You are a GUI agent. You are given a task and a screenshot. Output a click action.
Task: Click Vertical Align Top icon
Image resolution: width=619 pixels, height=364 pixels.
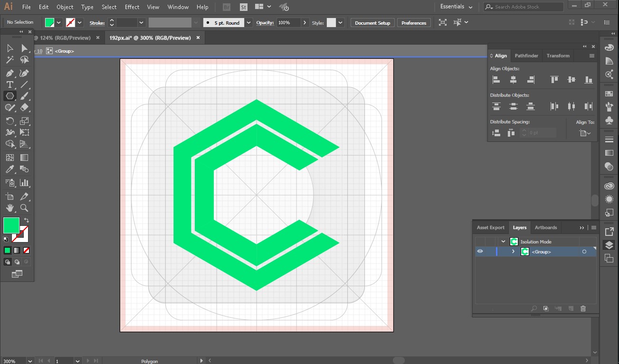(554, 80)
